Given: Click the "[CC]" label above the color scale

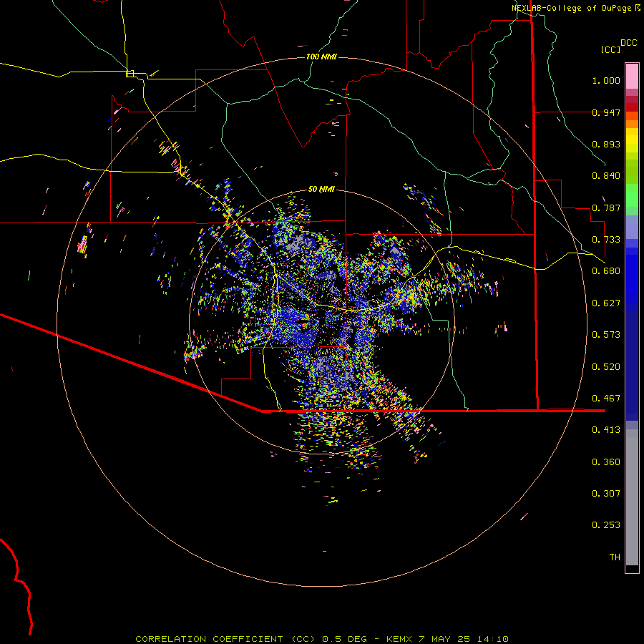Looking at the screenshot, I should tap(610, 49).
